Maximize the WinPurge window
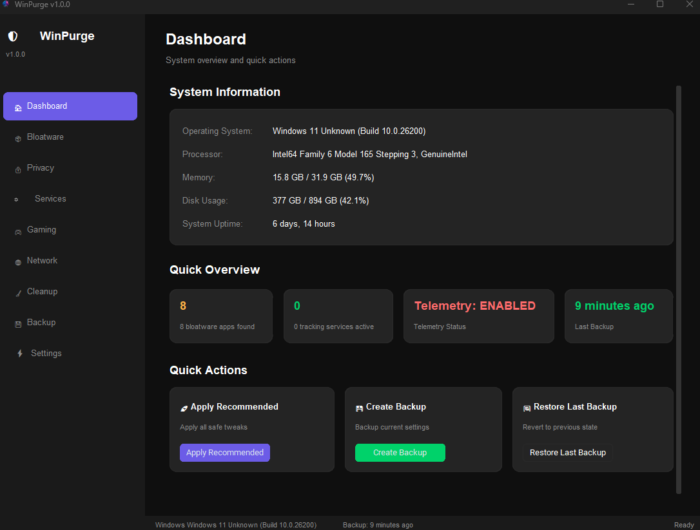Screen dimensions: 700x530 click(x=660, y=4)
